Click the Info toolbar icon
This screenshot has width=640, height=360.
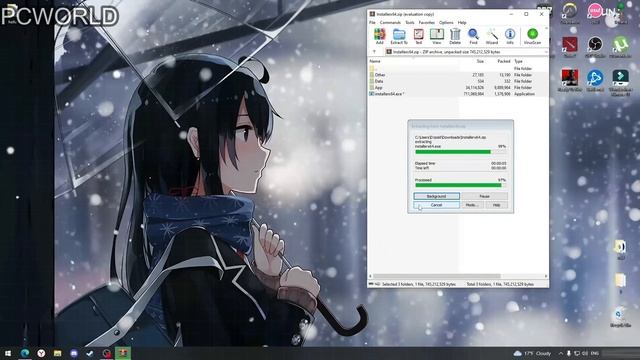pos(510,36)
